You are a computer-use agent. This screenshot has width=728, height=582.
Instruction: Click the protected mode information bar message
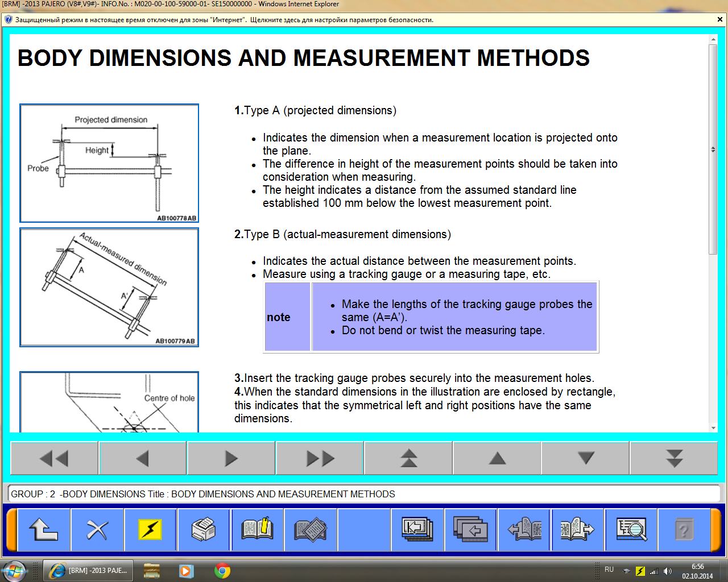click(x=224, y=20)
